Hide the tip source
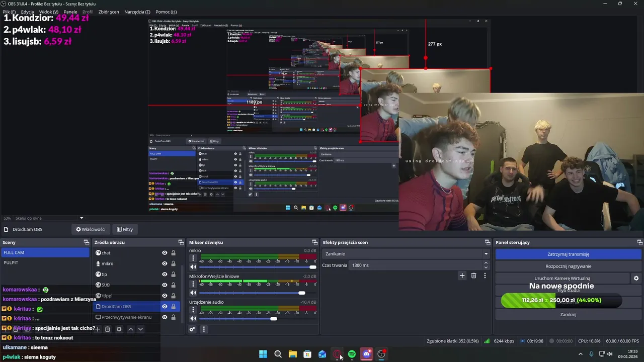This screenshot has height=362, width=644. [x=165, y=275]
